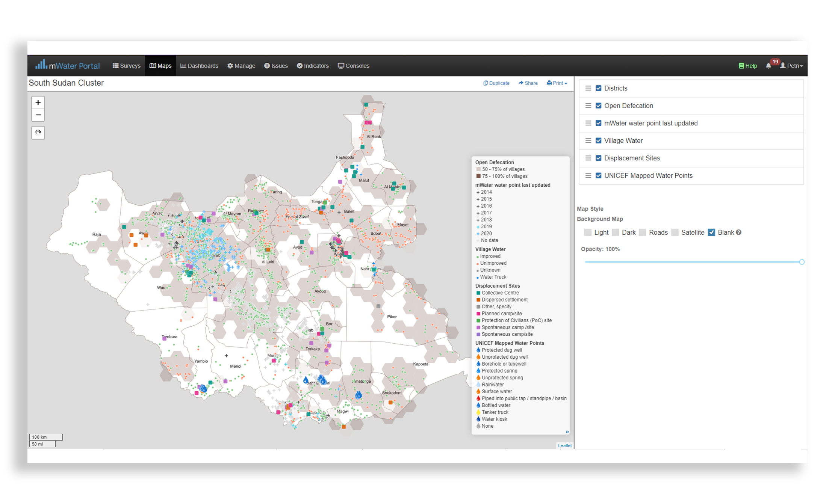This screenshot has height=504, width=835.
Task: Toggle the Districts layer checkbox
Action: [599, 88]
